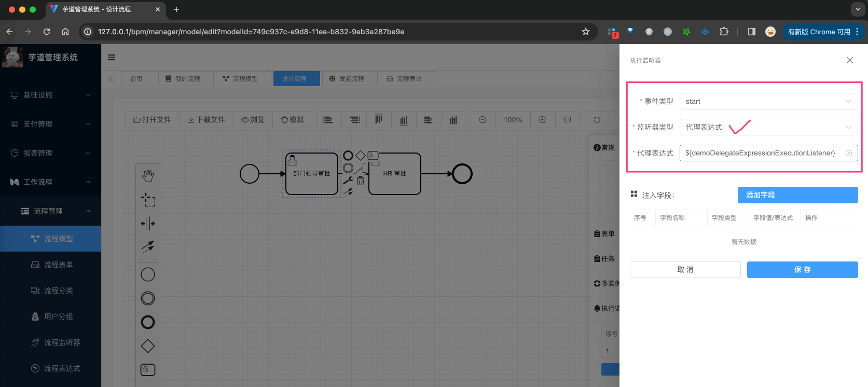Click the 代理表达式 text input field
The width and height of the screenshot is (868, 387).
(760, 153)
